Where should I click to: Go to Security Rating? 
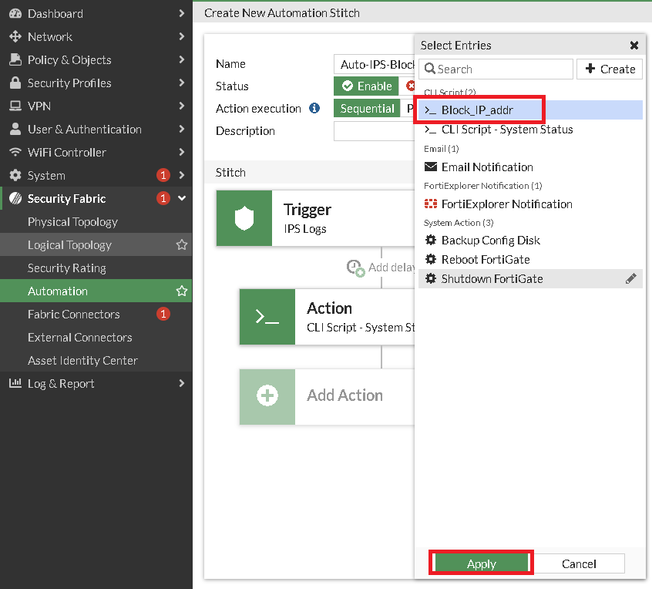coord(67,268)
